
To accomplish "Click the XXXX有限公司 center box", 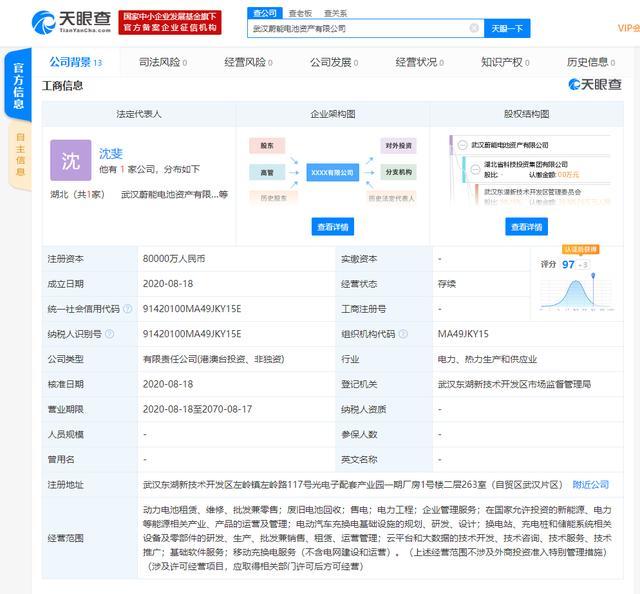I will 333,173.
